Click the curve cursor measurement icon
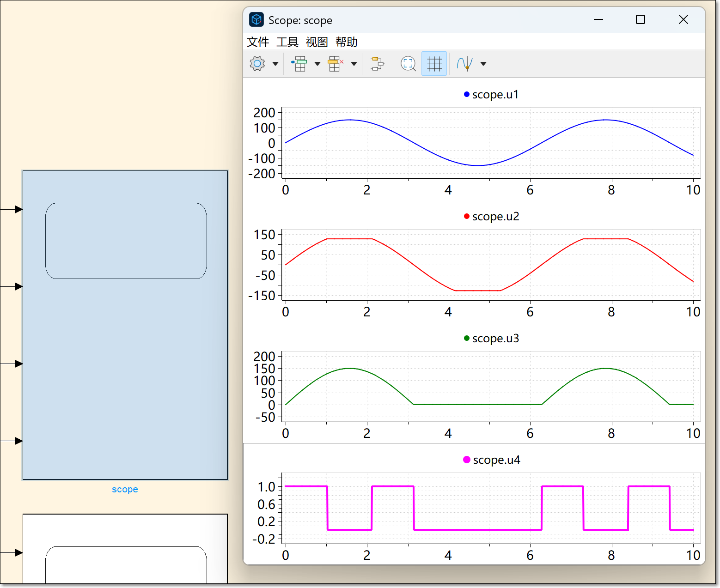Screen dimensions: 720x588 (x=465, y=64)
